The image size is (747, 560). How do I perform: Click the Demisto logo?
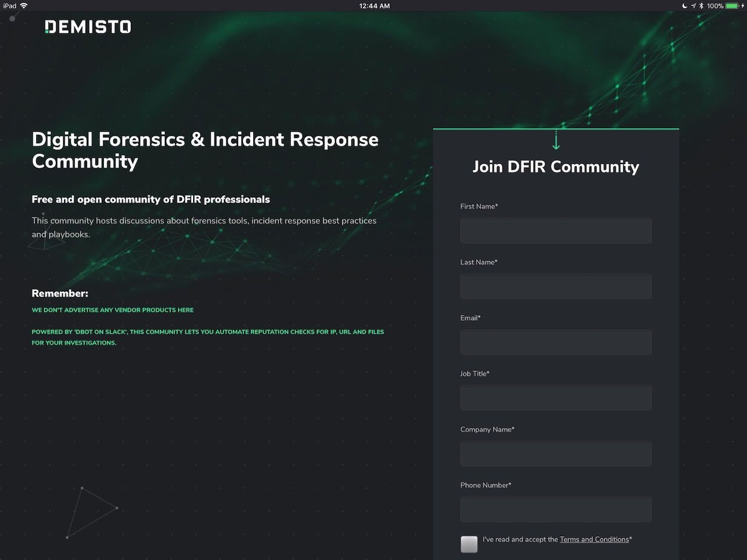tap(88, 27)
